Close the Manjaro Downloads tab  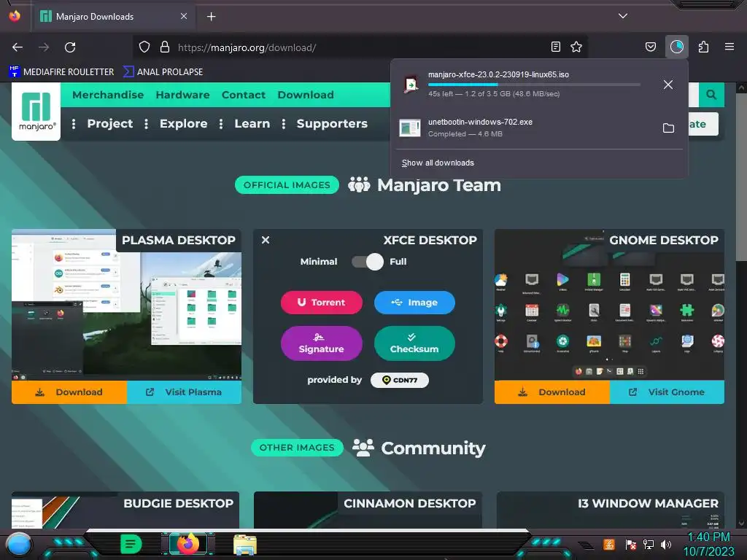[184, 16]
